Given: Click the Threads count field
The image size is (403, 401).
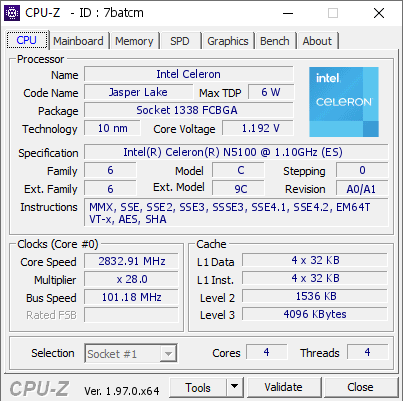Looking at the screenshot, I should click(x=368, y=352).
